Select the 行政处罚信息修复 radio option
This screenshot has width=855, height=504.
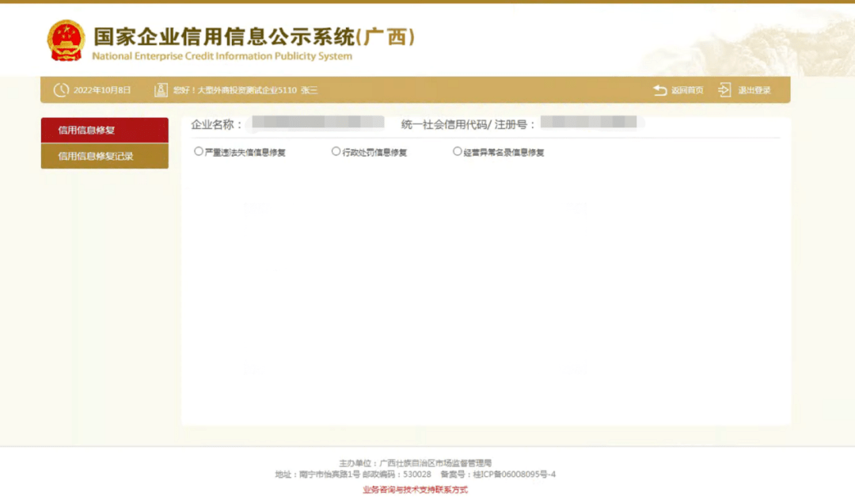pos(336,150)
